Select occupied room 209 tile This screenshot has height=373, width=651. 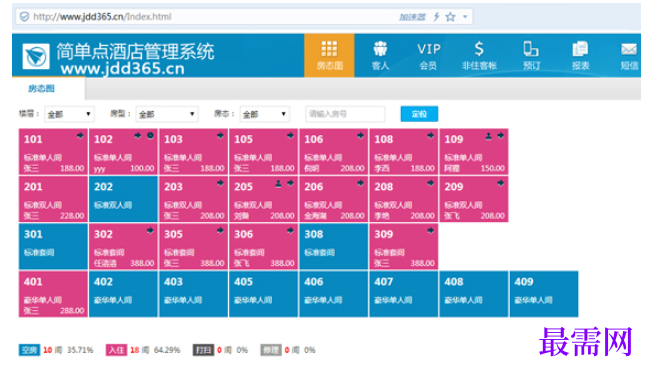click(474, 199)
